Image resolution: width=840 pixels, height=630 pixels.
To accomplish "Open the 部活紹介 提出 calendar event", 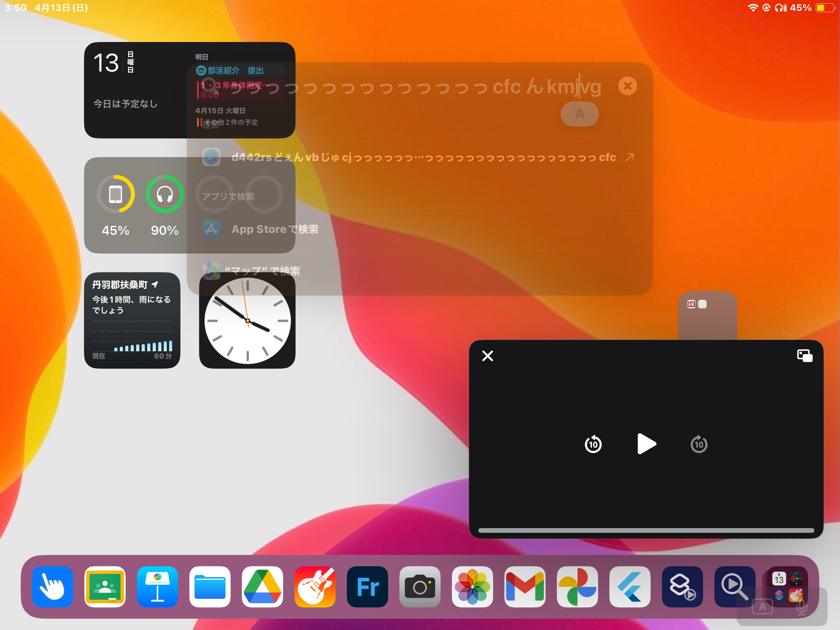I will point(235,70).
